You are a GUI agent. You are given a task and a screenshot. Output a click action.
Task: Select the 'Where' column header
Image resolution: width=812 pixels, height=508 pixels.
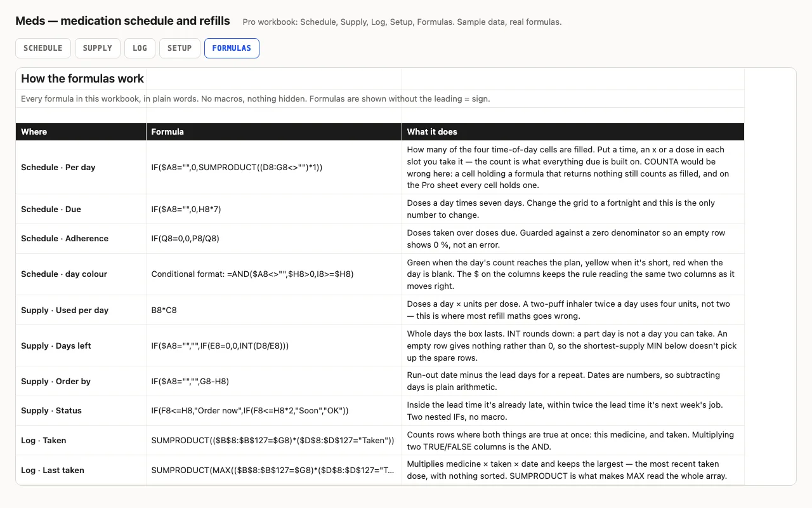point(81,131)
